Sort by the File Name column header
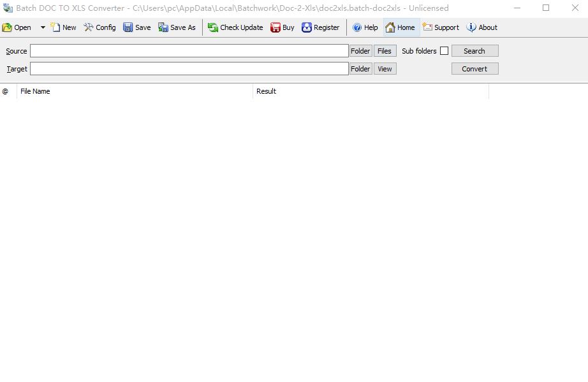Screen dimensions: 588x382 (135, 91)
